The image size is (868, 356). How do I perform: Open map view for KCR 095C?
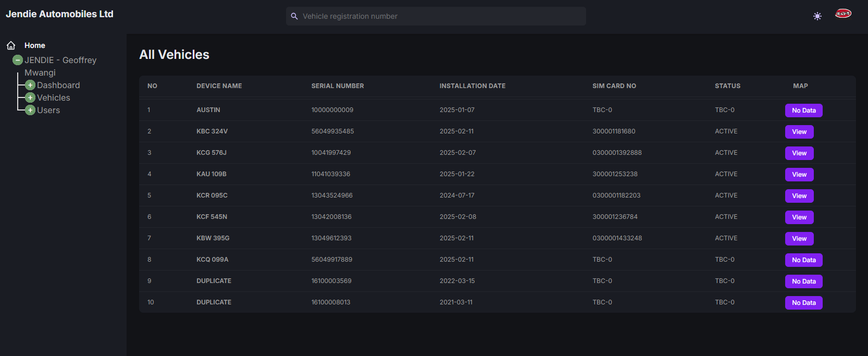[x=799, y=196]
